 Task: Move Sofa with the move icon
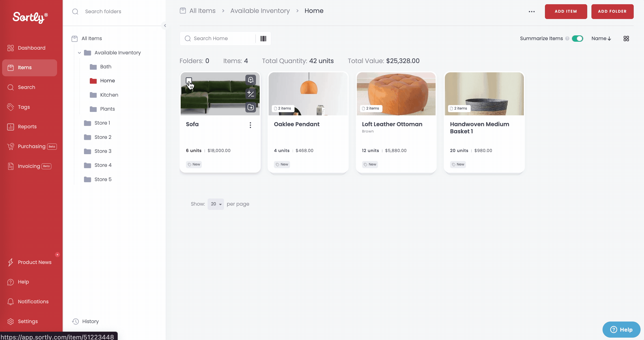coord(250,107)
